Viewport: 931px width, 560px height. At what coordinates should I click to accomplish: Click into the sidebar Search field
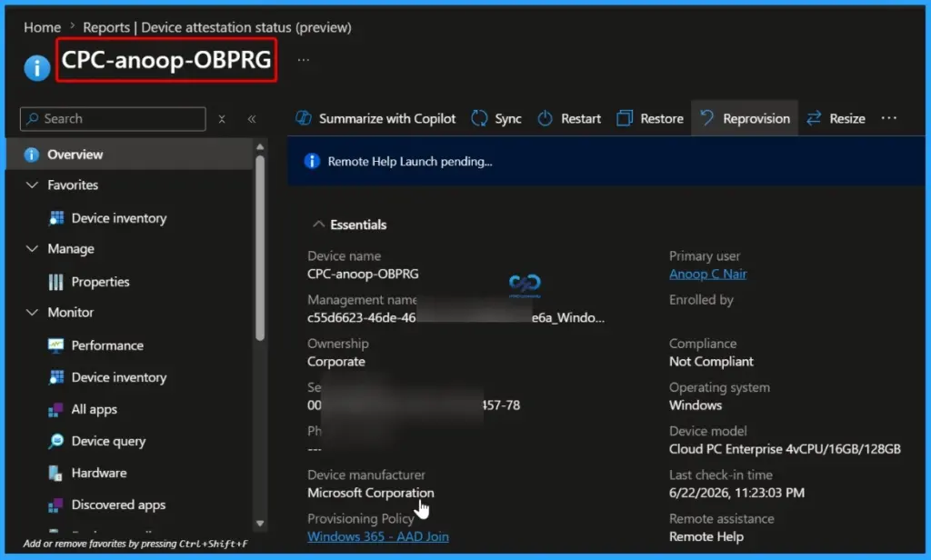[x=113, y=119]
